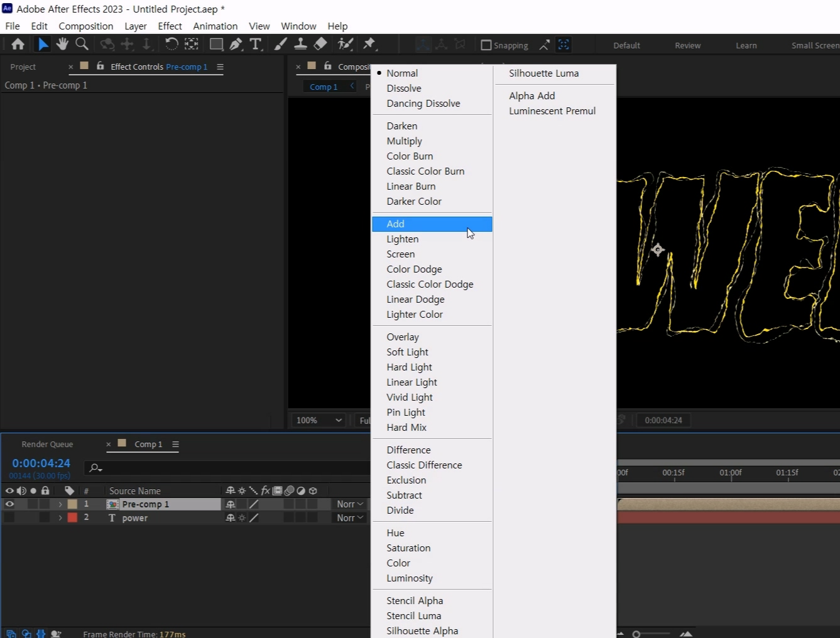Open the File menu
The height and width of the screenshot is (638, 840).
[x=13, y=26]
